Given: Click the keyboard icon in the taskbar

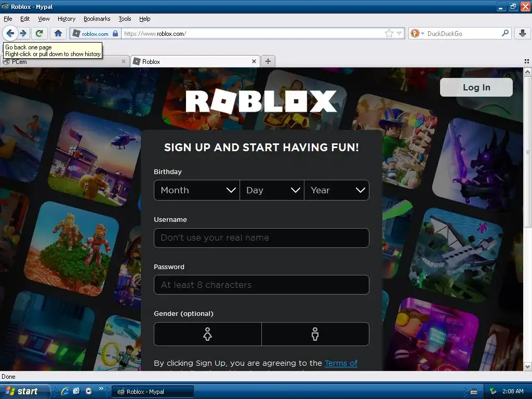Looking at the screenshot, I should click(474, 392).
